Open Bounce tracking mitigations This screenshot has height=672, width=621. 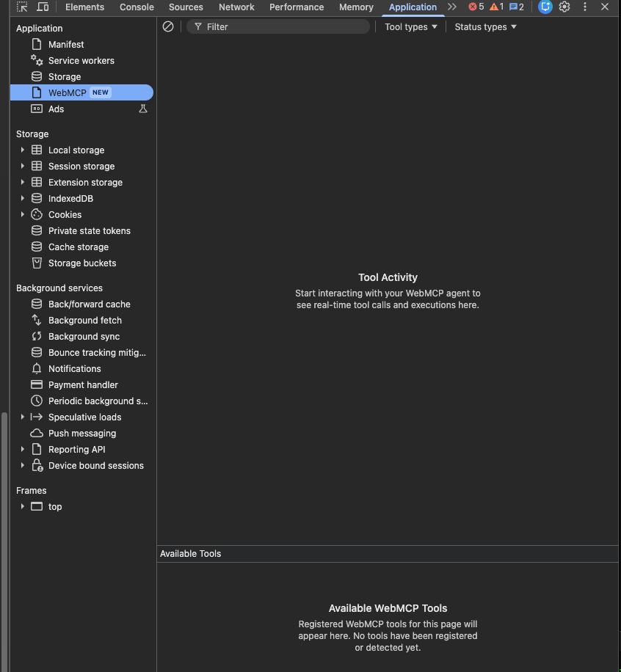tap(81, 352)
